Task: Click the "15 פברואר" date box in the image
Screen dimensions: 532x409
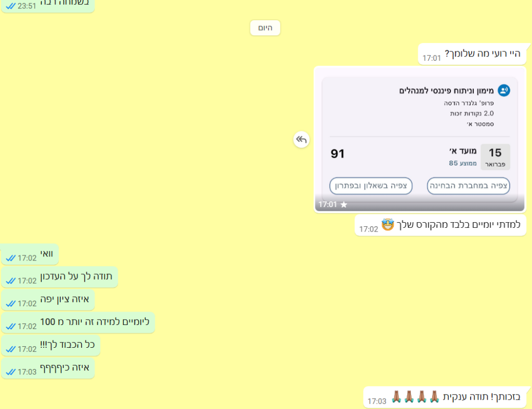Action: (x=495, y=157)
